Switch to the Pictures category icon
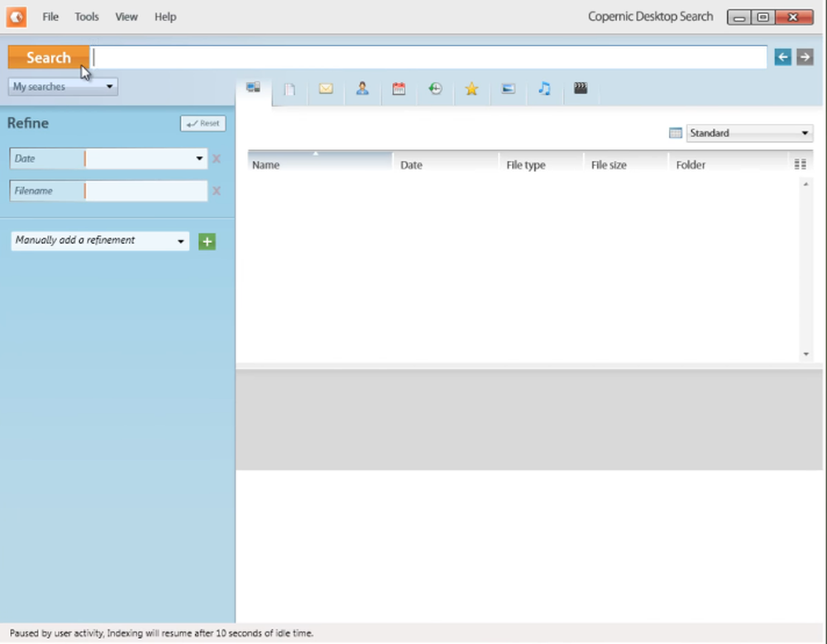 [x=508, y=88]
